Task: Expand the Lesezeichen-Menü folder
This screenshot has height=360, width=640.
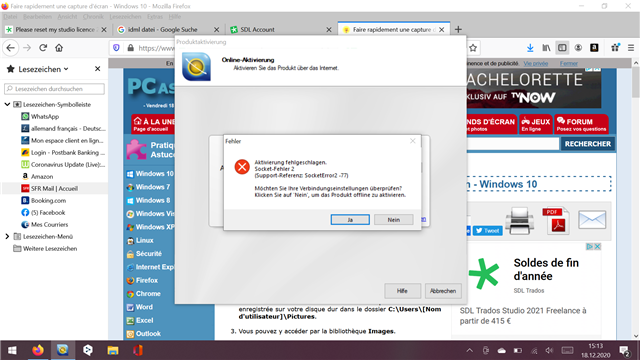Action: pos(7,236)
